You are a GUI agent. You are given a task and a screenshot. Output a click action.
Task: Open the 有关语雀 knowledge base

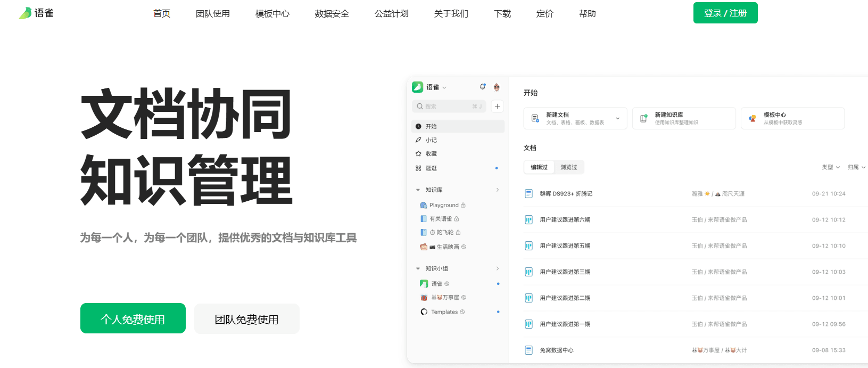(440, 219)
